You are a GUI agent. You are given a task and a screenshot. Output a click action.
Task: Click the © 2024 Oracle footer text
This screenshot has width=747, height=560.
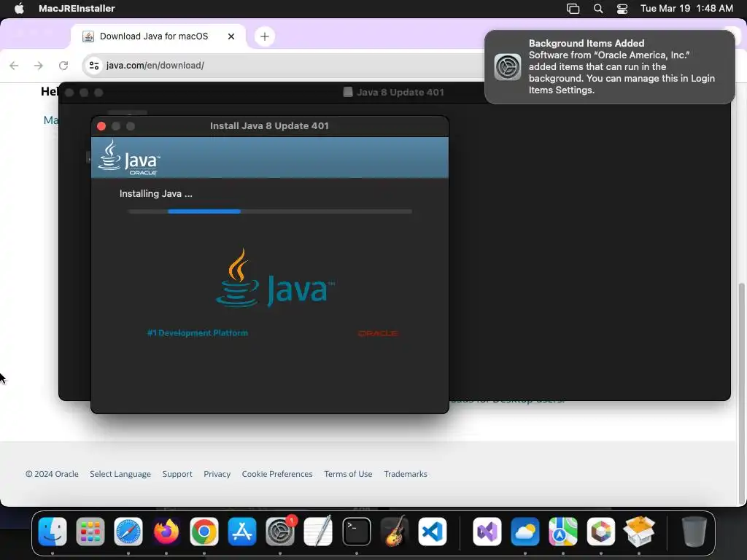[52, 474]
